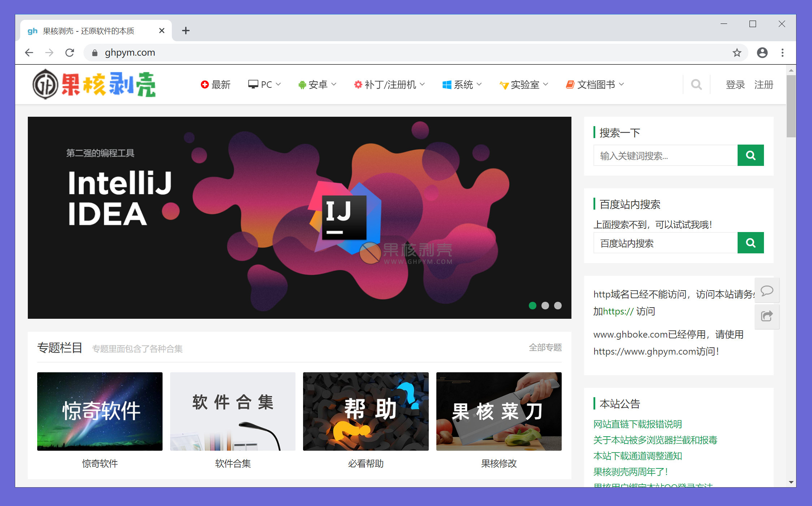
Task: Open the 帮助 topic thumbnail
Action: [x=366, y=411]
